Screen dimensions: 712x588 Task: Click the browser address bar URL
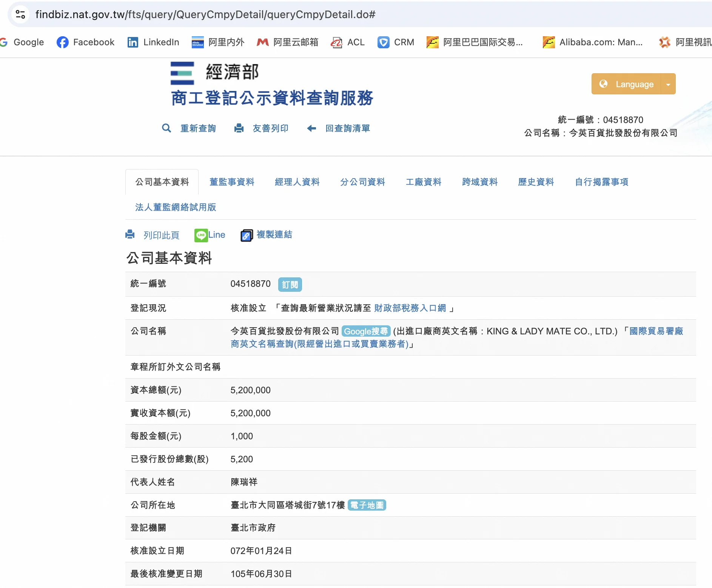205,14
